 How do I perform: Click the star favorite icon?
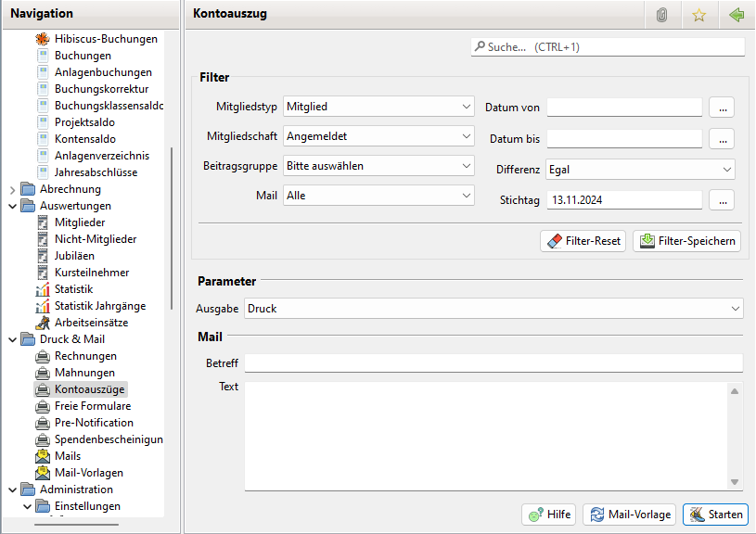tap(698, 15)
